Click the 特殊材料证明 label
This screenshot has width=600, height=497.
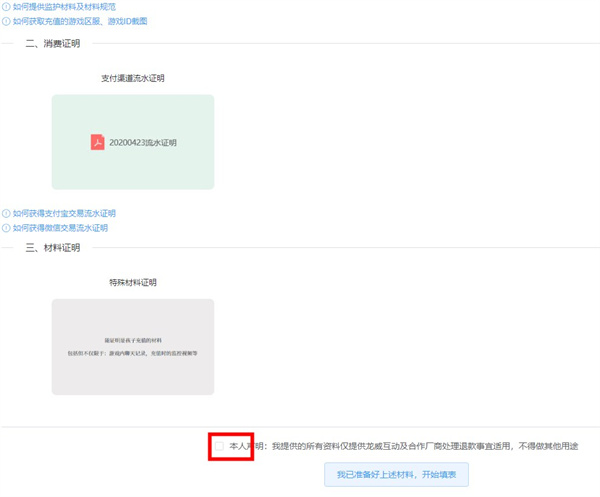(x=133, y=282)
